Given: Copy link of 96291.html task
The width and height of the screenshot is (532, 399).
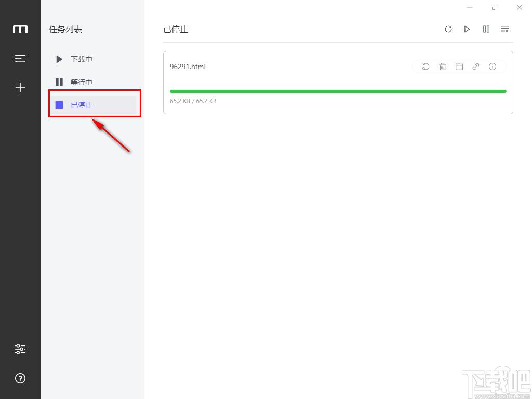Looking at the screenshot, I should click(x=476, y=66).
